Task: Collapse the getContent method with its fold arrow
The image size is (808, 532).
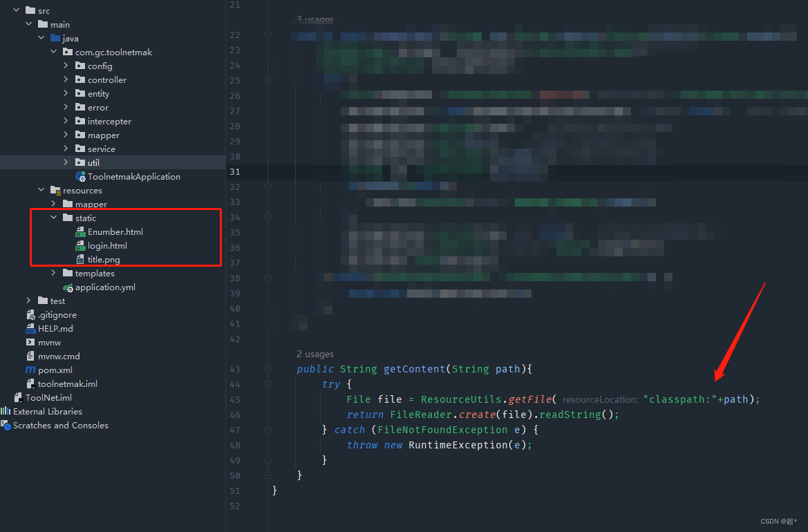Action: pyautogui.click(x=267, y=369)
